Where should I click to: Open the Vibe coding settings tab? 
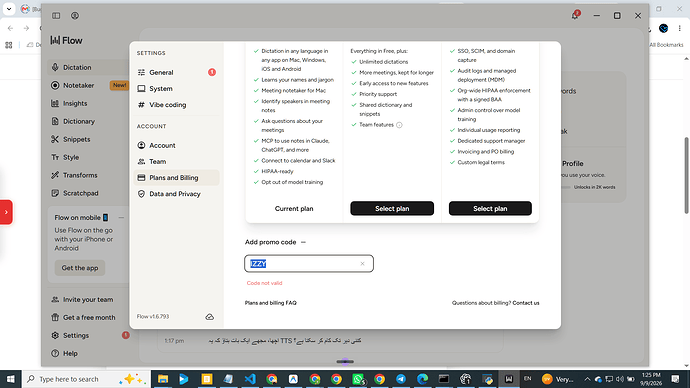coord(176,105)
